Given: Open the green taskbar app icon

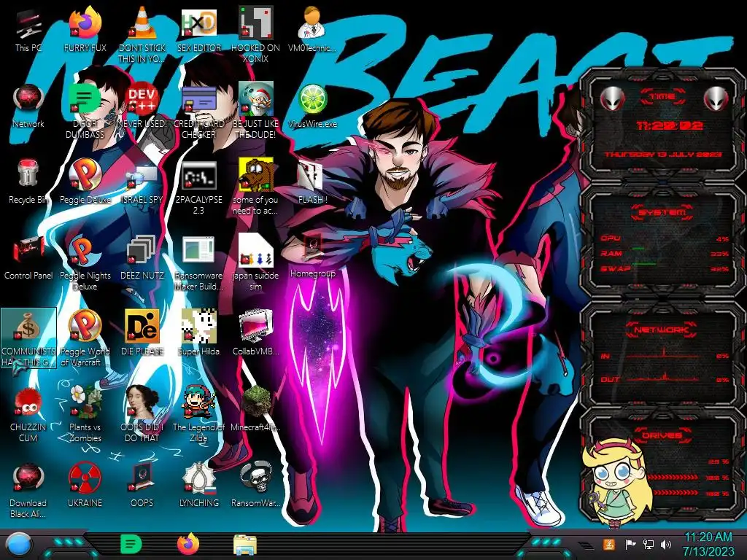Looking at the screenshot, I should point(131,544).
